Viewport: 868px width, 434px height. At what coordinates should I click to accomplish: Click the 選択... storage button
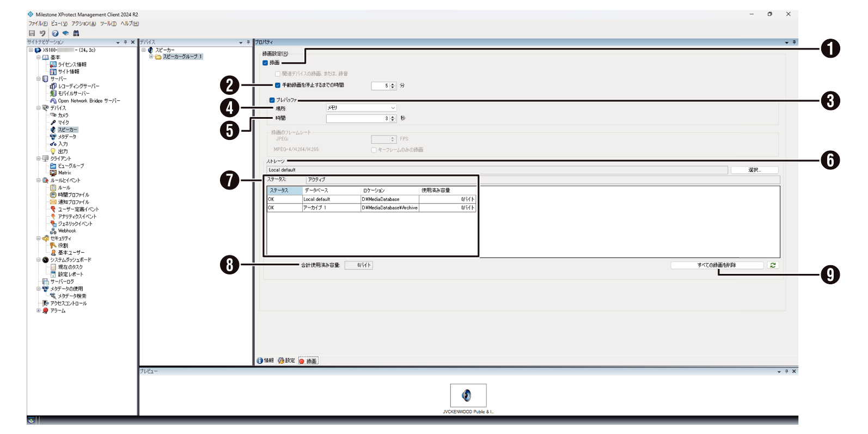[754, 170]
